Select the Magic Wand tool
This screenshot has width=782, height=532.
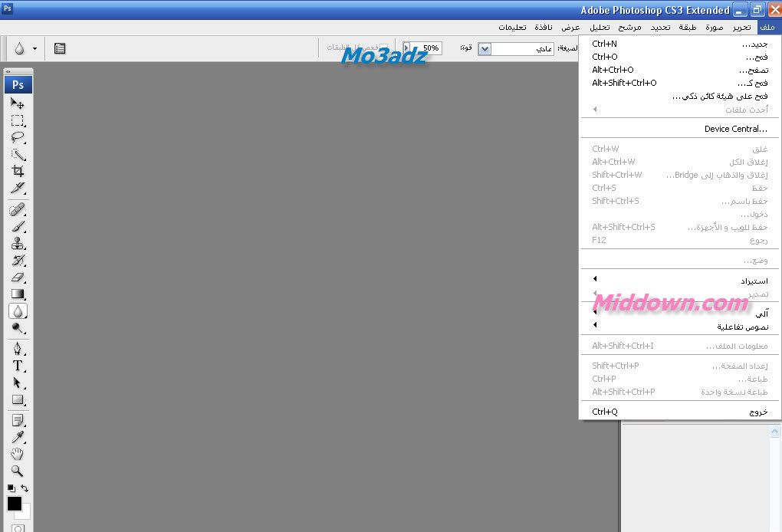tap(18, 154)
